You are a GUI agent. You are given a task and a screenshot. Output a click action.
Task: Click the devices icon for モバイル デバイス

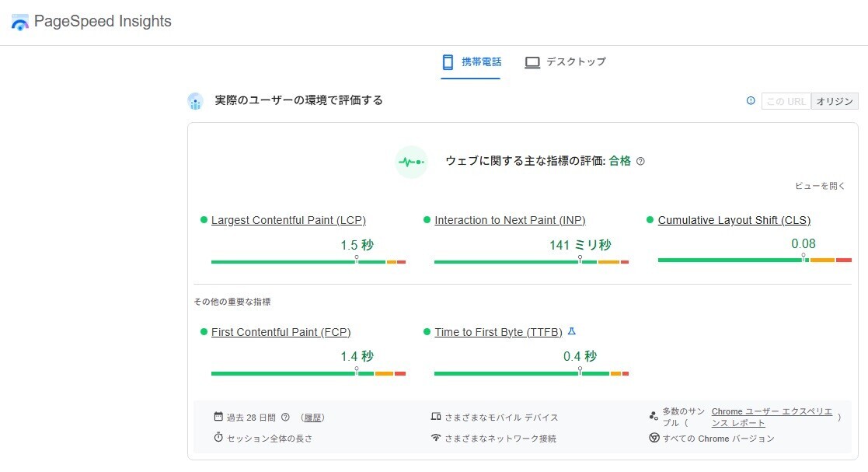[436, 417]
